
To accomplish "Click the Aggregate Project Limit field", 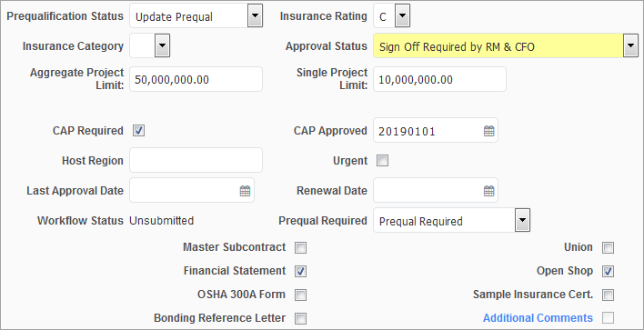I will click(x=196, y=79).
